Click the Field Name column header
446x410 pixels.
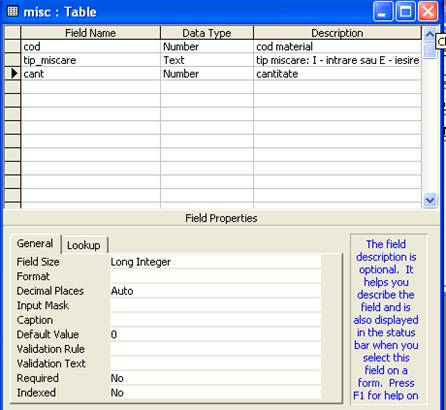[90, 33]
